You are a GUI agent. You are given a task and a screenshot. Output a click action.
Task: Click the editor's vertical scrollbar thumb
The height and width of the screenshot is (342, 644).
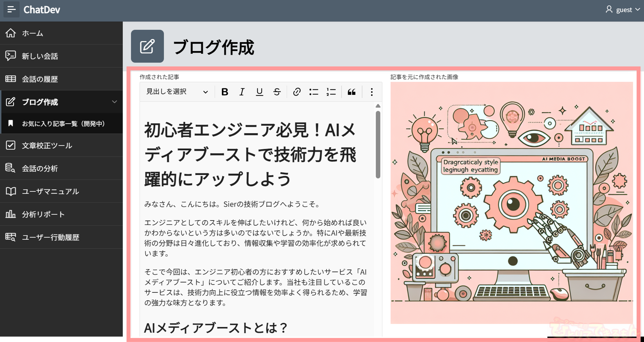pos(378,145)
